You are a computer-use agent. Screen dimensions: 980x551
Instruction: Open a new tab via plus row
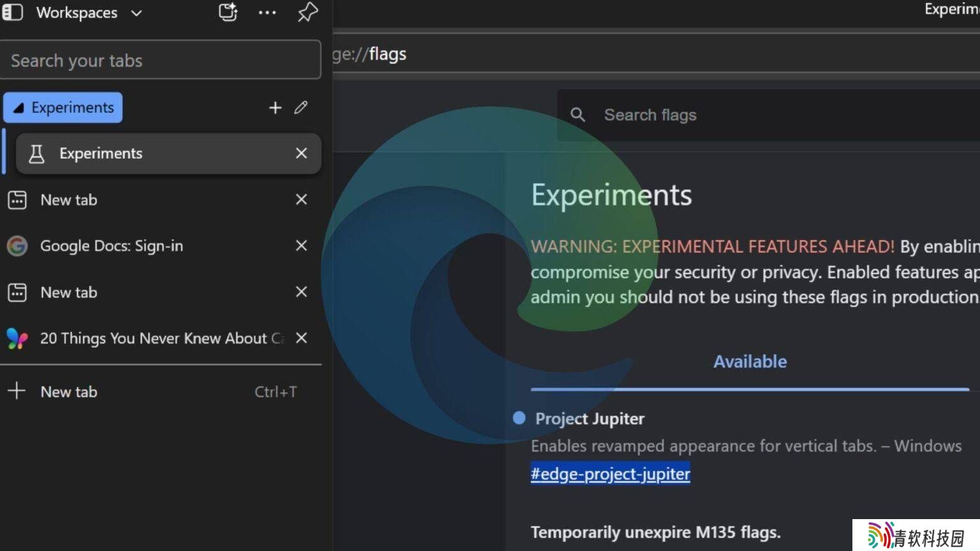(x=161, y=392)
